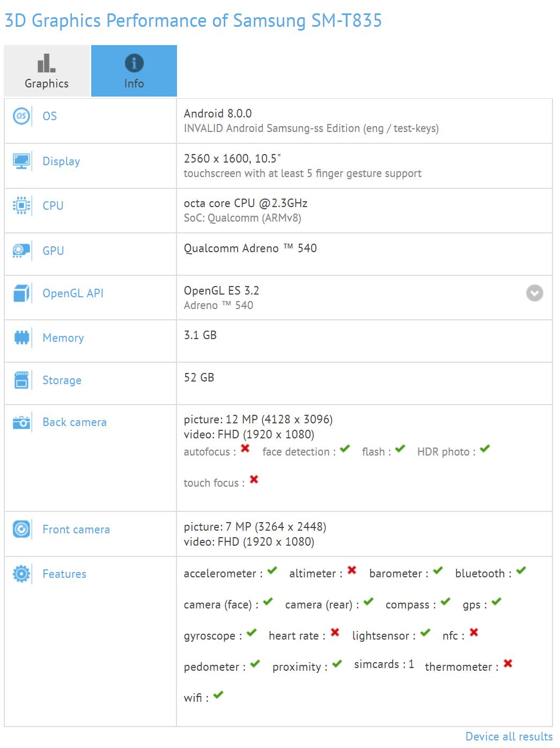Select the Info tab

(134, 71)
